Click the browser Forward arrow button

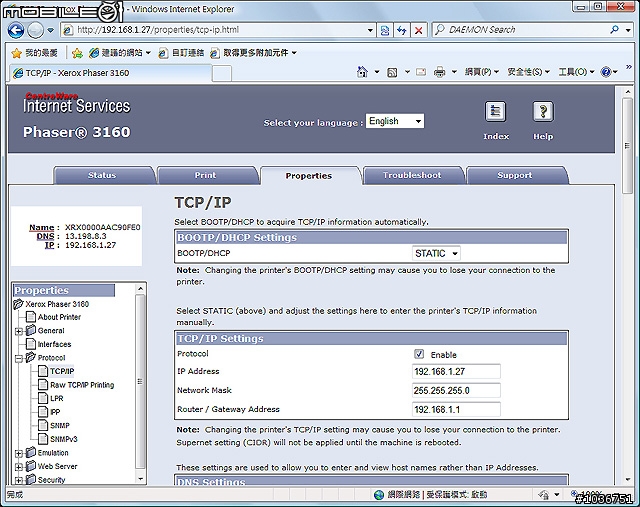36,30
